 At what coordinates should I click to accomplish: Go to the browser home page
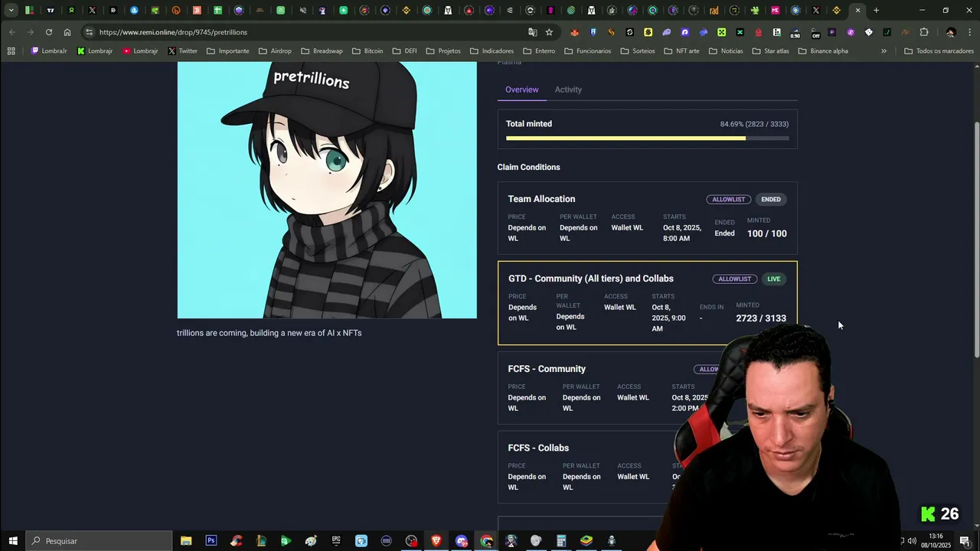tap(67, 32)
